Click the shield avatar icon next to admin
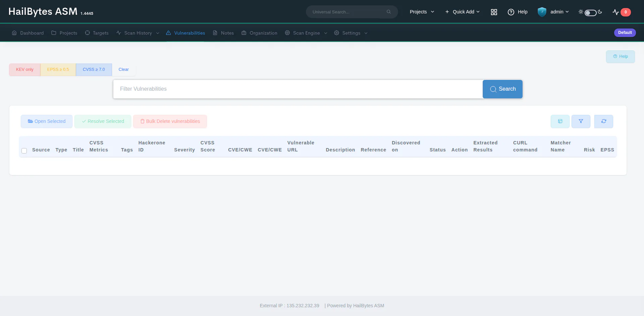644x316 pixels. pos(542,12)
